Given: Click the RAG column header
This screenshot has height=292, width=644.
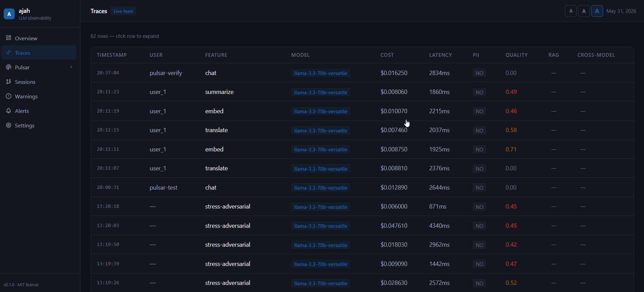Looking at the screenshot, I should [x=554, y=55].
